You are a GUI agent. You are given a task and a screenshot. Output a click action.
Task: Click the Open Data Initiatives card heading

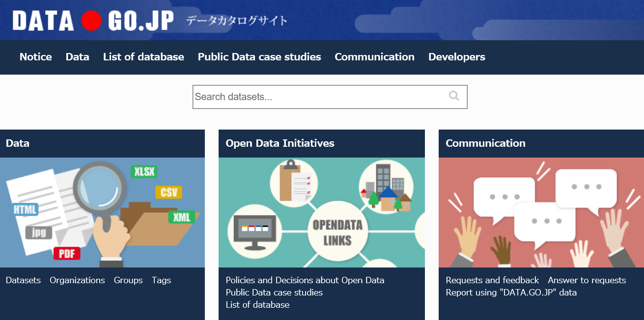(280, 143)
